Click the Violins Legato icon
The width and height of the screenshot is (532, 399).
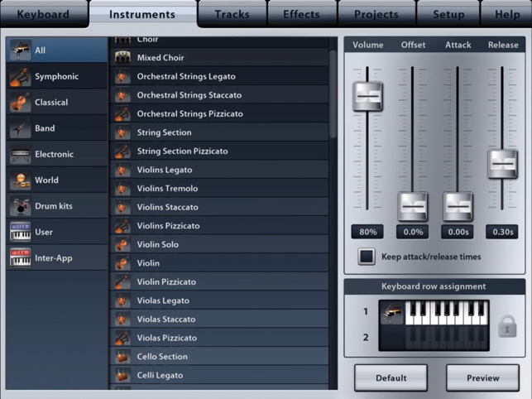coord(122,170)
